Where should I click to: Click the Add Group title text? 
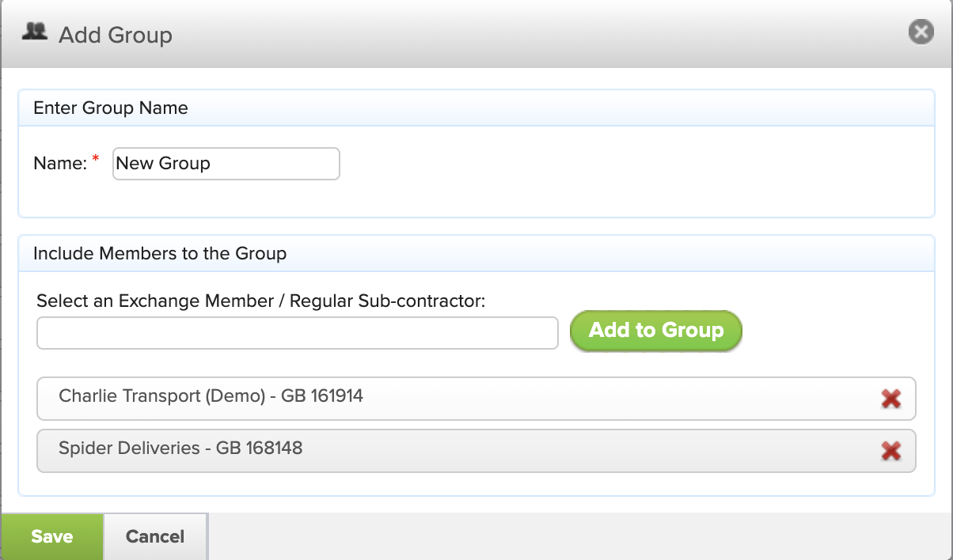point(116,36)
